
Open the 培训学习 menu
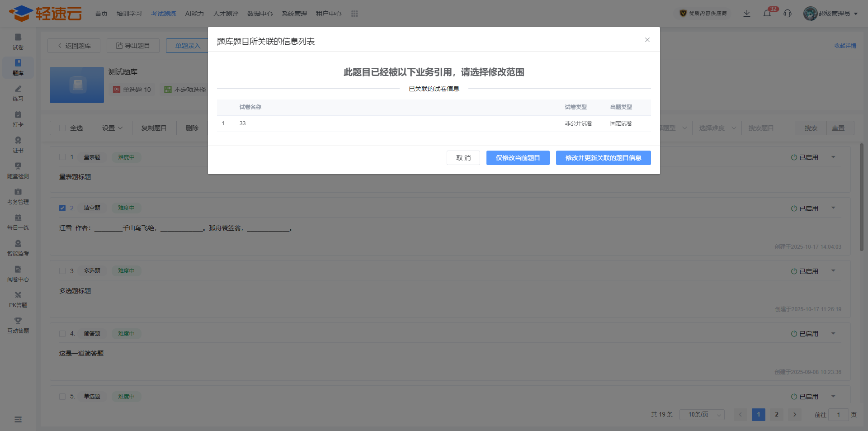(x=129, y=14)
